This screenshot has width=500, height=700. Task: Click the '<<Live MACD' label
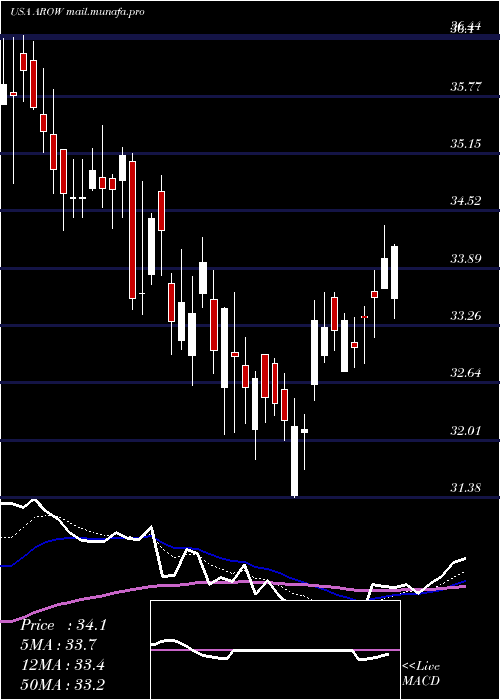(421, 673)
